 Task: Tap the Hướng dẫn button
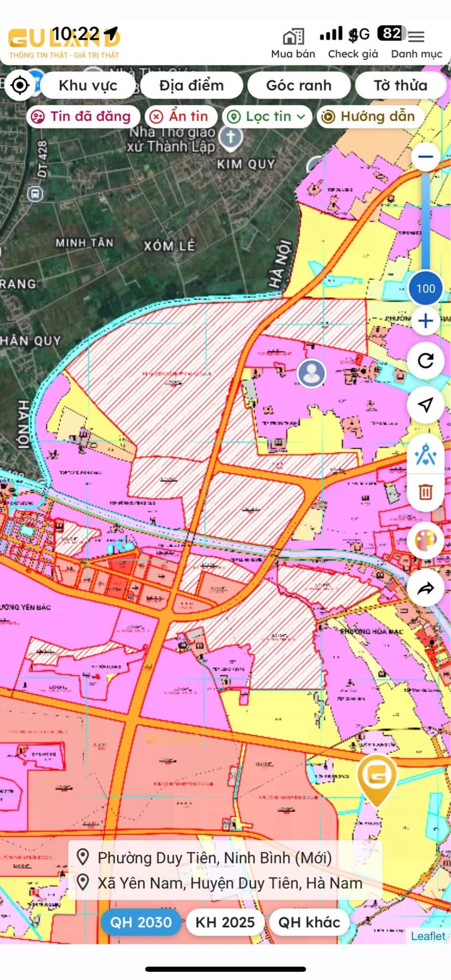coord(370,117)
